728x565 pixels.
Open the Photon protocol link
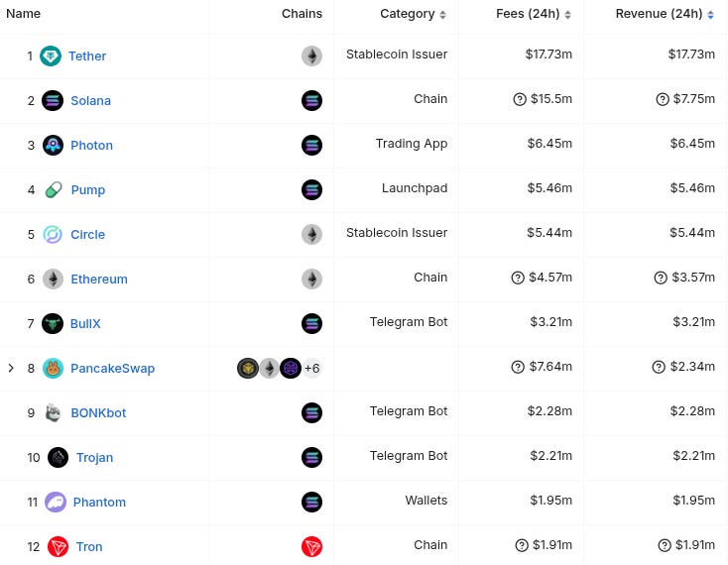(91, 145)
